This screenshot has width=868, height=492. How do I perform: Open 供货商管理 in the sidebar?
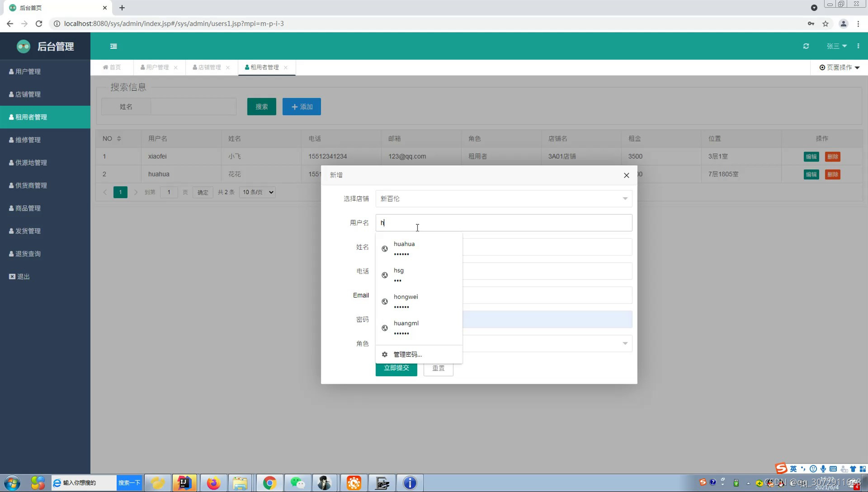[x=45, y=185]
